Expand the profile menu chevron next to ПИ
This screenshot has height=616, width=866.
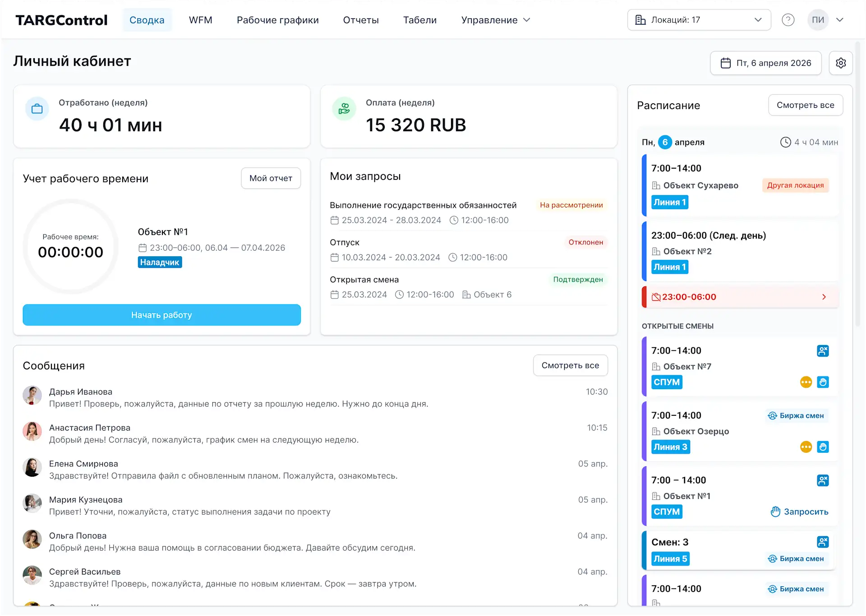tap(840, 20)
